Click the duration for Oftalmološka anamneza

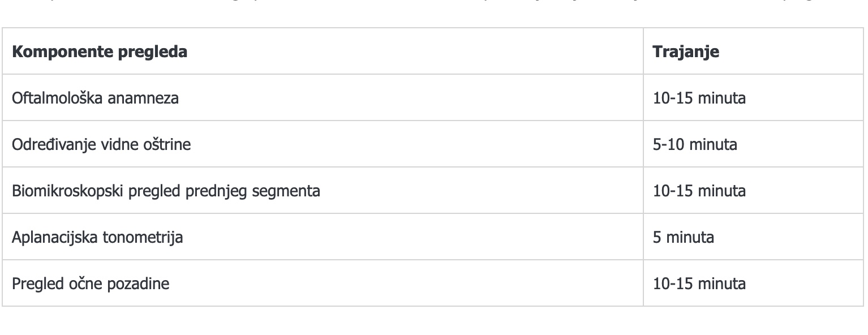699,98
